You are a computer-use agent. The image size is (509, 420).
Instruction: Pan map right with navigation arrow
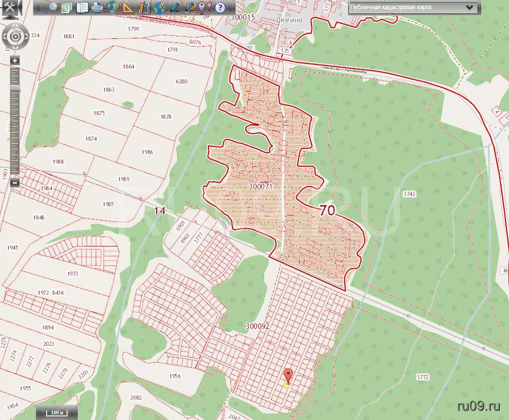[x=26, y=36]
